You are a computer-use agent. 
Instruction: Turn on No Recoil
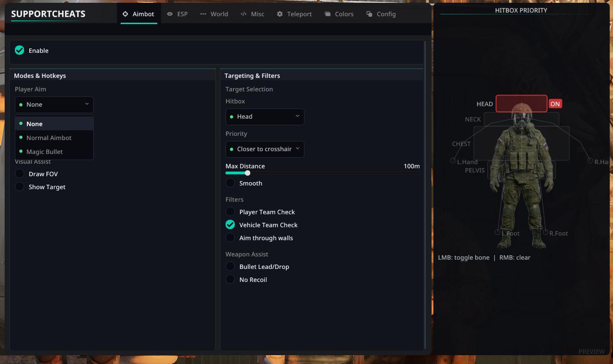click(230, 280)
